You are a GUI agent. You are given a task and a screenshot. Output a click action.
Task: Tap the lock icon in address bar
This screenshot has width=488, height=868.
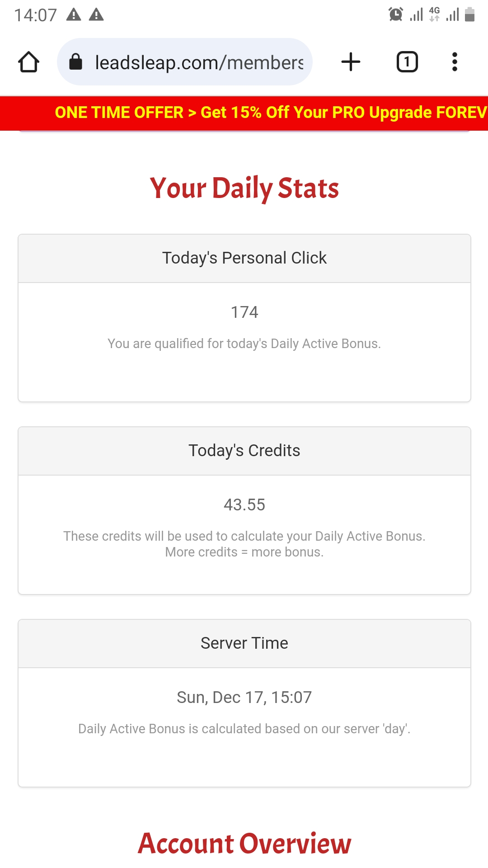[75, 62]
